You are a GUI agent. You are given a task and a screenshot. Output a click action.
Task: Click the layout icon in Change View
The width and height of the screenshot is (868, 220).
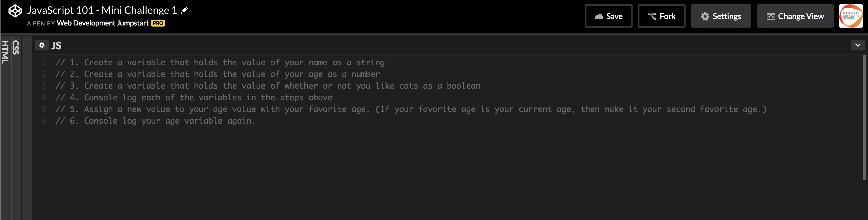[771, 16]
